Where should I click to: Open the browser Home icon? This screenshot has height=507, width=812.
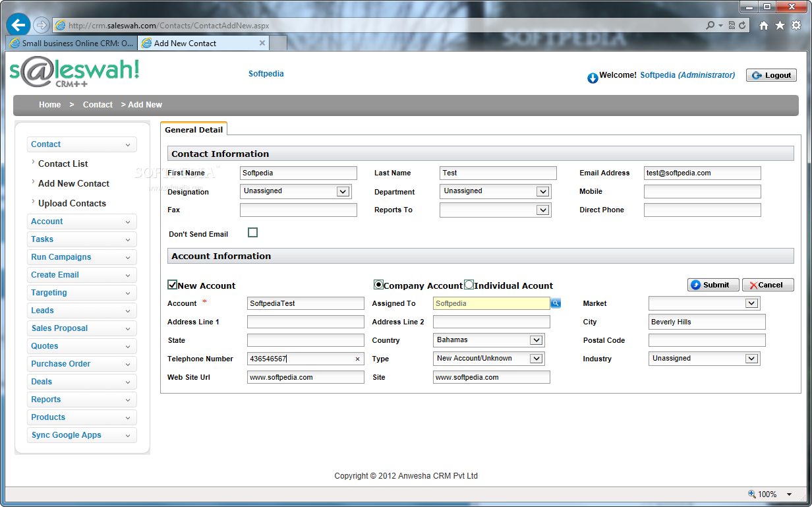pos(764,25)
